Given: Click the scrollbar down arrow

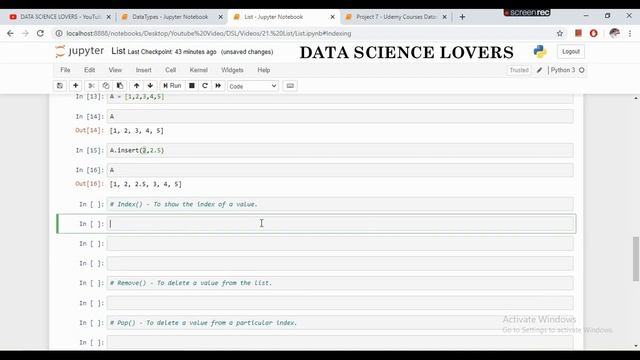Looking at the screenshot, I should [636, 346].
